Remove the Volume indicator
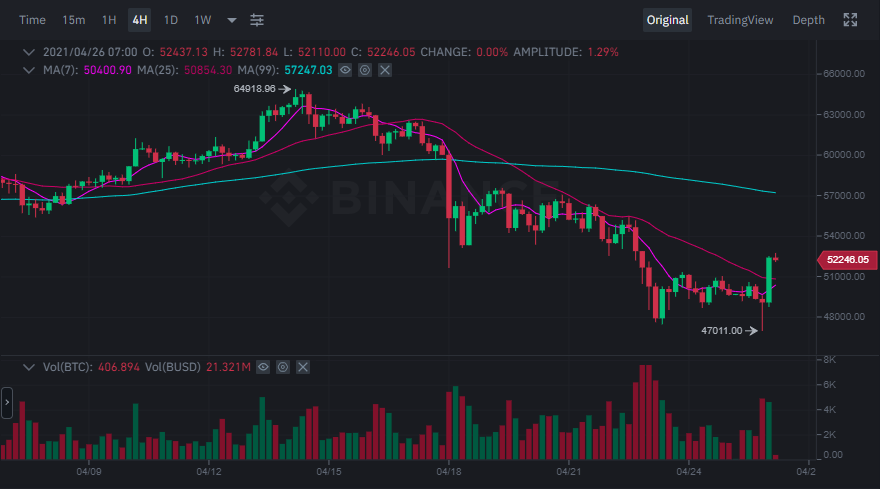This screenshot has width=880, height=489. (303, 367)
